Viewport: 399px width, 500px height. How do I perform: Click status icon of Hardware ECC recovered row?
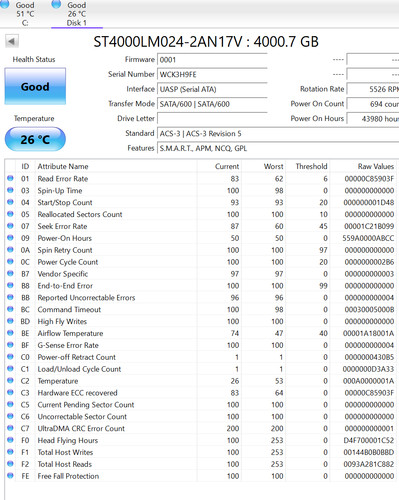(10, 392)
